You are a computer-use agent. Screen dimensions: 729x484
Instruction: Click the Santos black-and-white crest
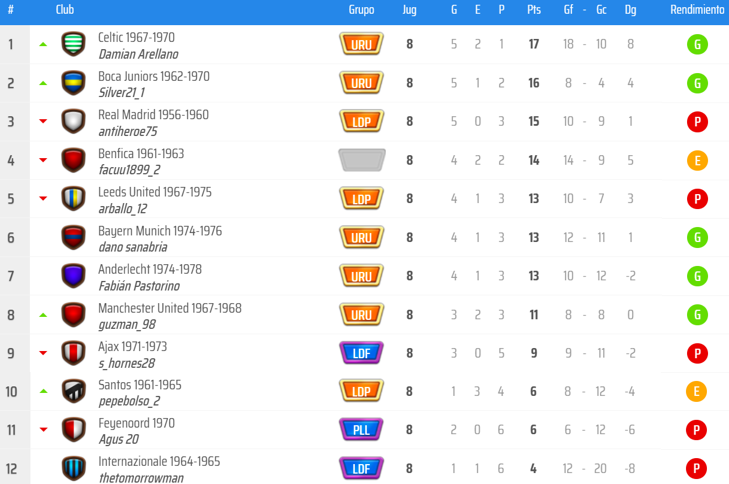[x=73, y=391]
